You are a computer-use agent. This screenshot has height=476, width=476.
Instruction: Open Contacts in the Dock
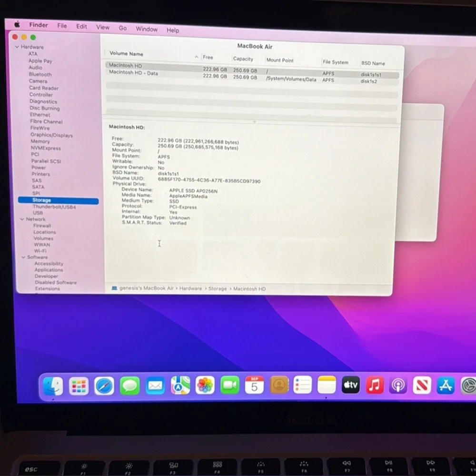tap(279, 385)
